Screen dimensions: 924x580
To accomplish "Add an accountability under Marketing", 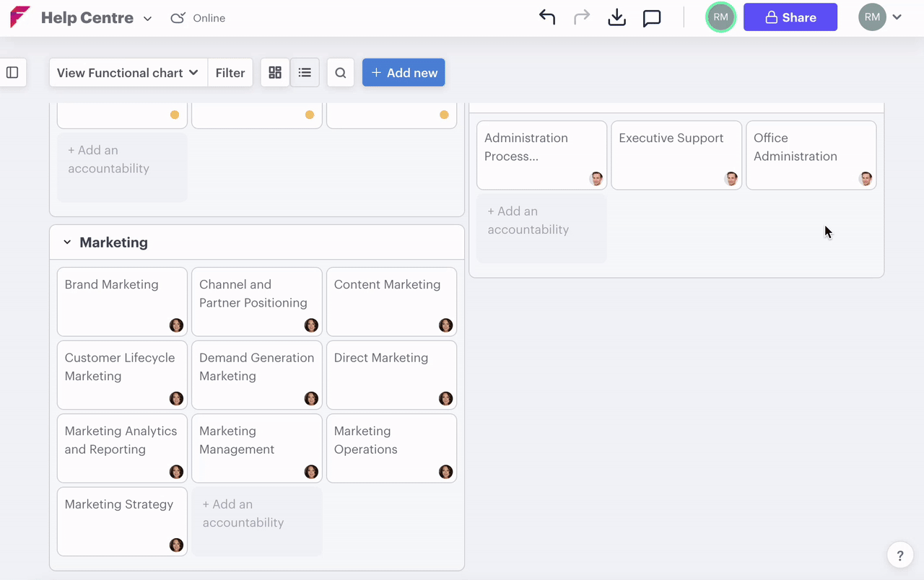I will pyautogui.click(x=256, y=521).
